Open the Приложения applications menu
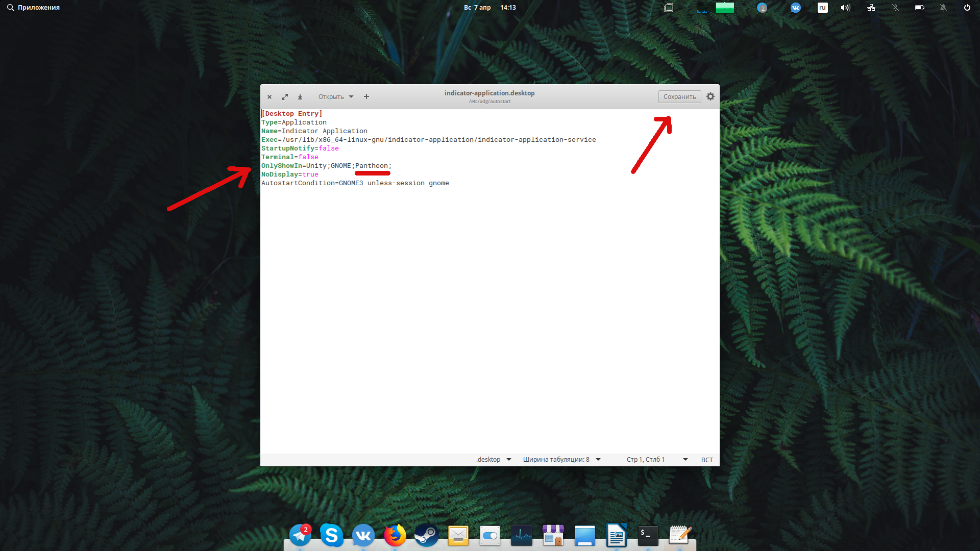Viewport: 980px width, 551px height. click(x=39, y=8)
